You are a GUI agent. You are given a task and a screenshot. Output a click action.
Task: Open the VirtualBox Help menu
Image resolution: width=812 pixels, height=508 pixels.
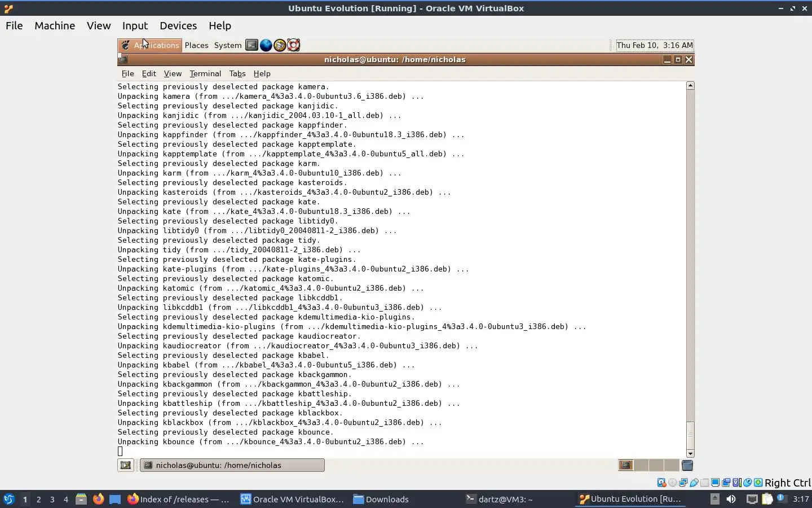click(220, 25)
